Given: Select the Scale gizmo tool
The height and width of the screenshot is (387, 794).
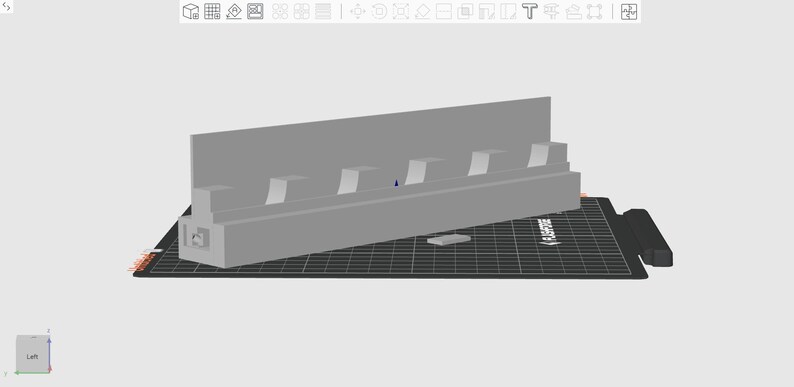Looking at the screenshot, I should 401,11.
